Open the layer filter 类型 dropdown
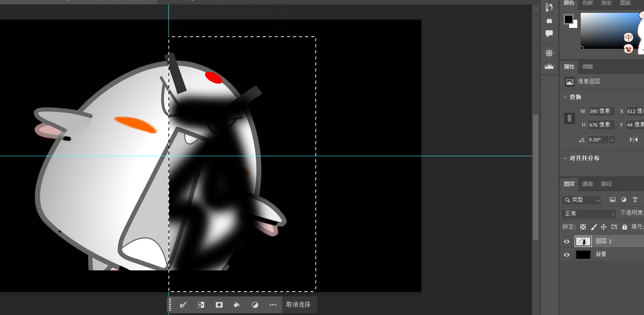 tap(581, 200)
